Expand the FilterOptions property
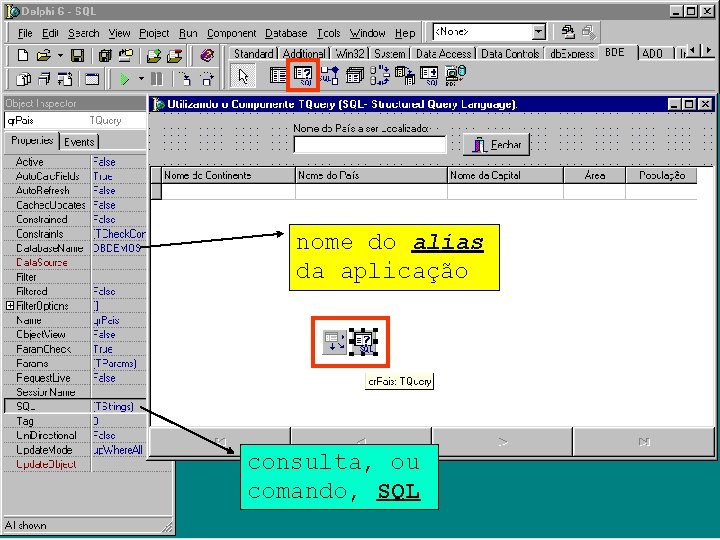The height and width of the screenshot is (540, 720). (x=10, y=305)
